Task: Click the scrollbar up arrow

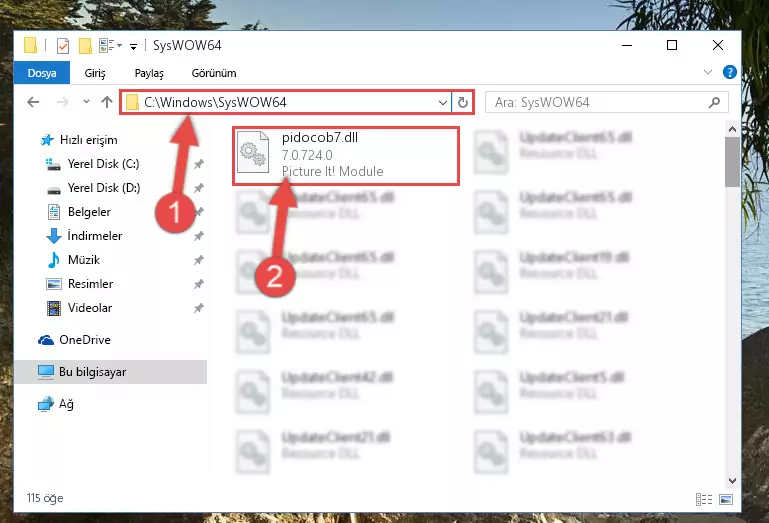Action: (x=732, y=129)
